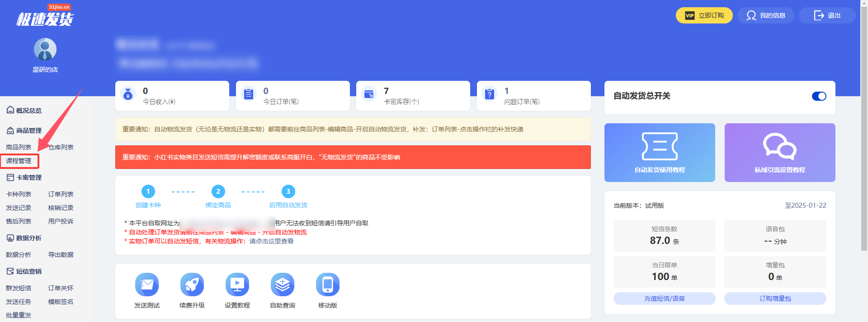Click the 87.0 条 短信条数 value
This screenshot has width=868, height=322.
664,241
